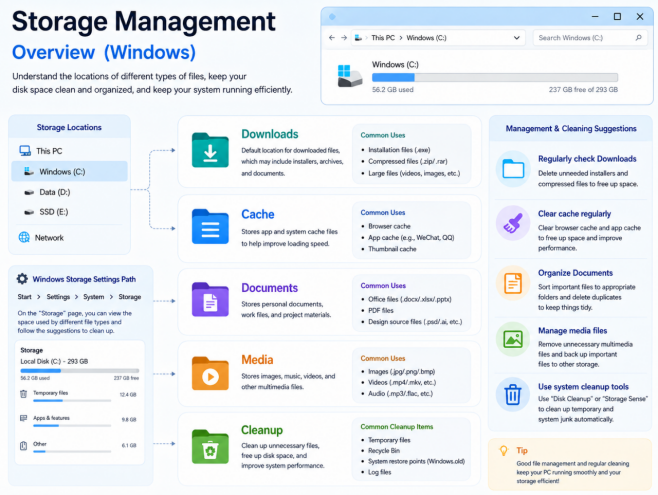Screen dimensions: 658x495
Task: Click the Organize Documents heading
Action: 575,273
